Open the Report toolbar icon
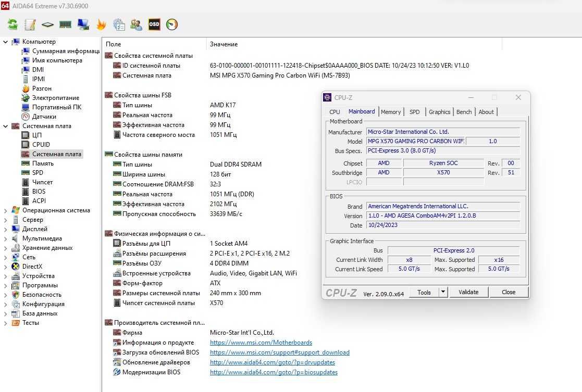The image size is (582, 392). click(30, 25)
